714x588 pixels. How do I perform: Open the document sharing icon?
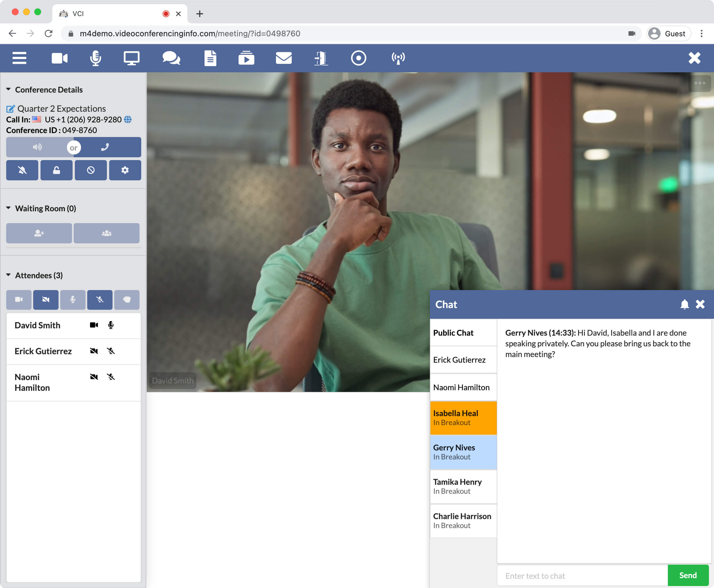pos(210,58)
